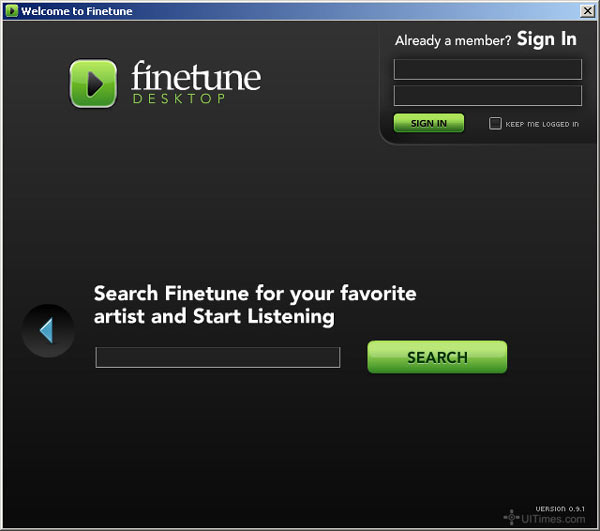Click the finetune wordmark text

[196, 76]
